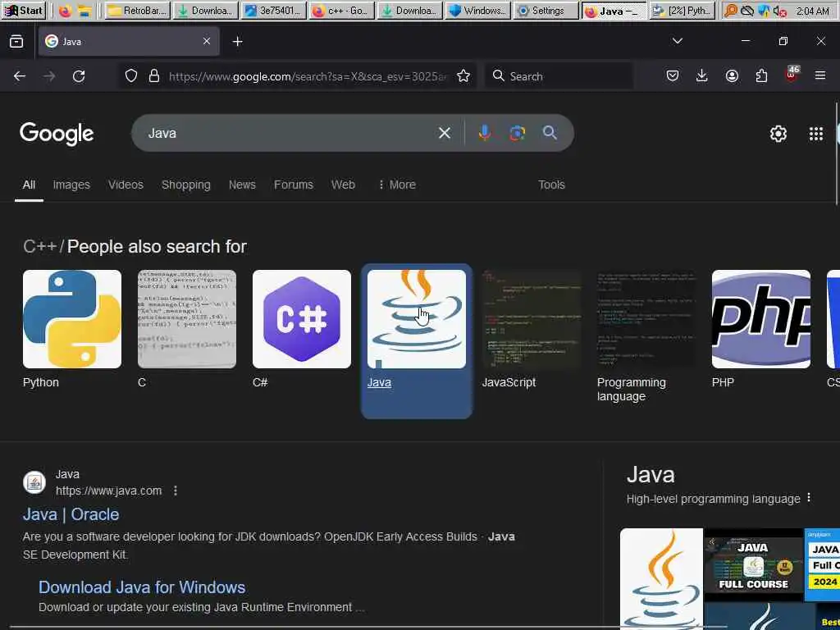Viewport: 840px width, 630px height.
Task: Open the Google apps grid
Action: pyautogui.click(x=816, y=134)
